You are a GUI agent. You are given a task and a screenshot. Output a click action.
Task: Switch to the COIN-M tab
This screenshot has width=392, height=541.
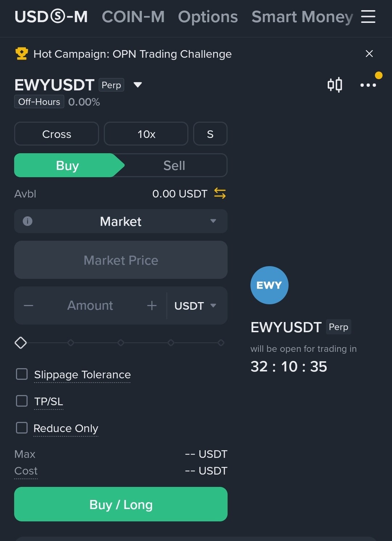tap(133, 17)
